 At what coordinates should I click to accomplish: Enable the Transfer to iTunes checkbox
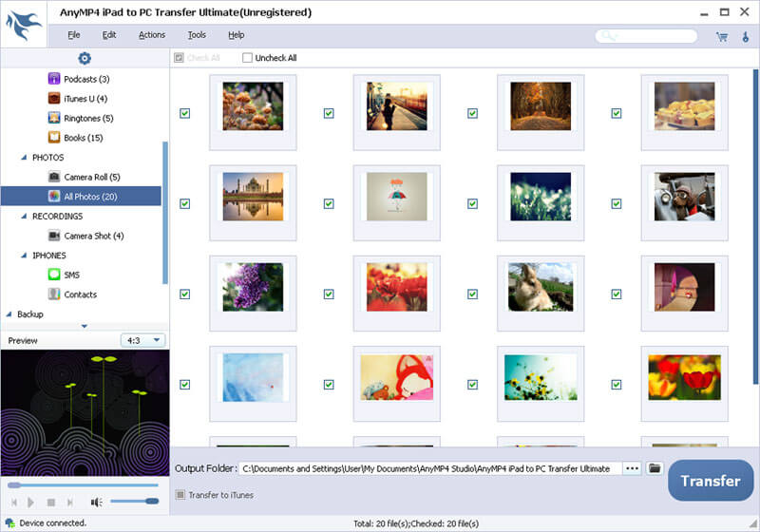coord(180,495)
